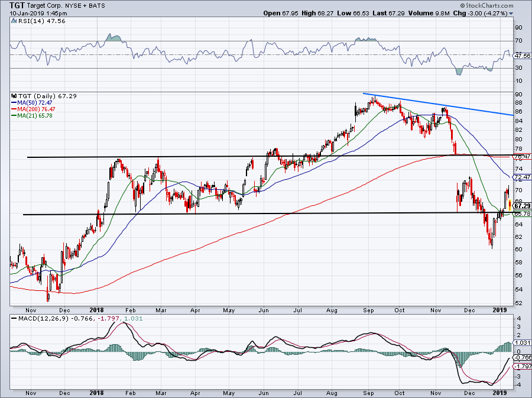Click the chart options dropdown arrow after Chg
The image size is (532, 398).
point(511,14)
